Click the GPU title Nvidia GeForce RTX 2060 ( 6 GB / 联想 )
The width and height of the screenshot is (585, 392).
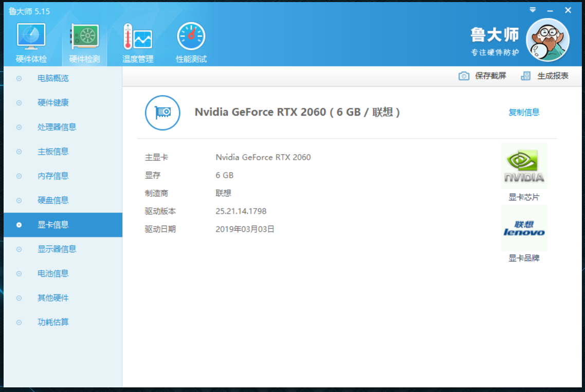tap(297, 112)
